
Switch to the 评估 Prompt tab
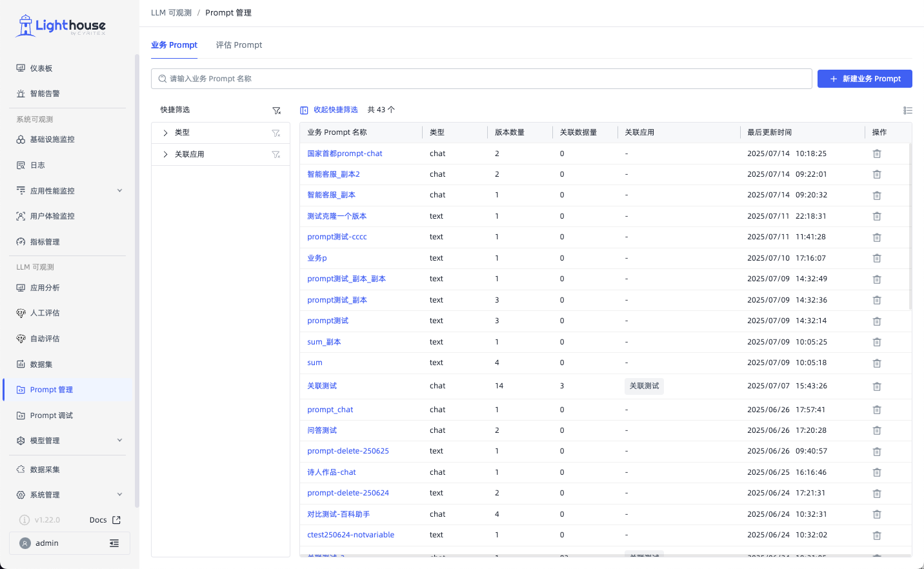point(239,45)
